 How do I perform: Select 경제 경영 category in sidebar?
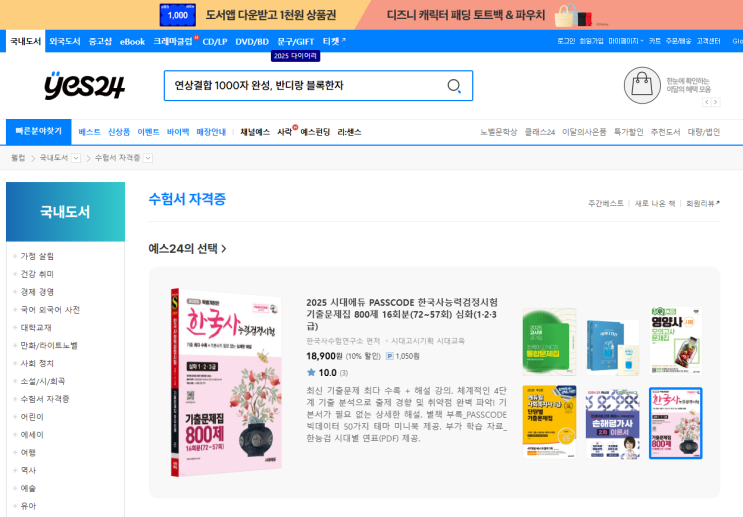click(37, 292)
